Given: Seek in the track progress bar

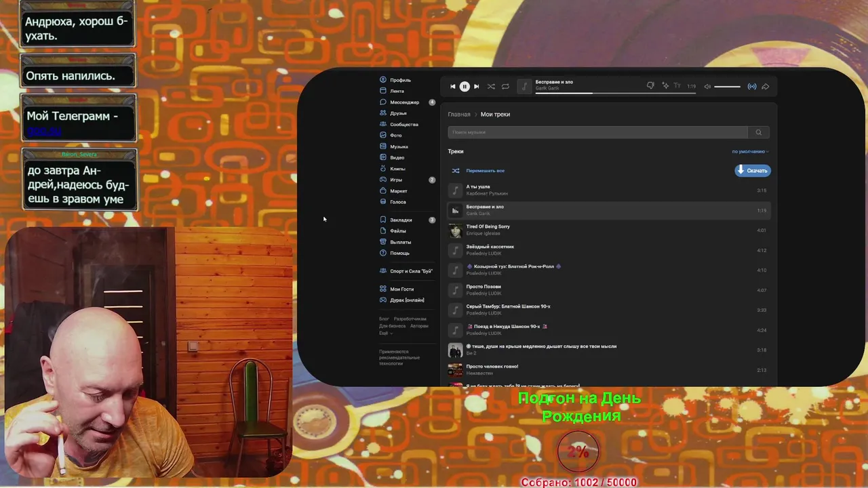Looking at the screenshot, I should pyautogui.click(x=616, y=93).
